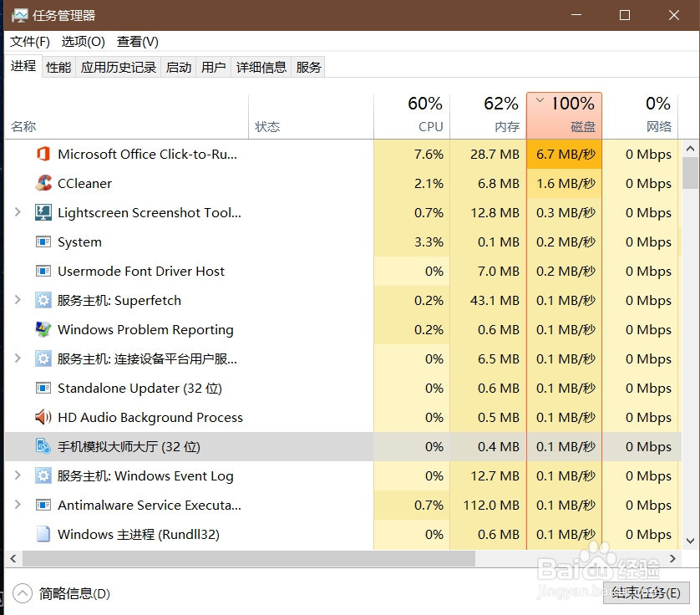Sort by the 60% CPU column header
This screenshot has height=615, width=700.
tap(412, 116)
